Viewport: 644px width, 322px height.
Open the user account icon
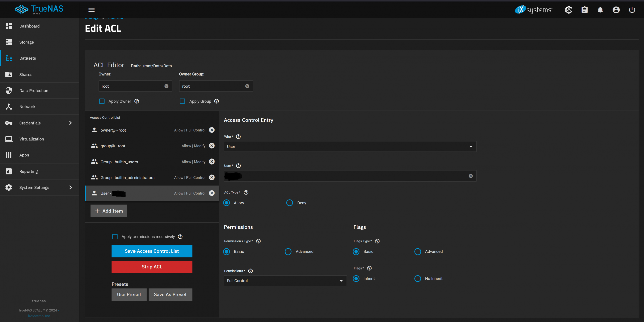pyautogui.click(x=616, y=10)
